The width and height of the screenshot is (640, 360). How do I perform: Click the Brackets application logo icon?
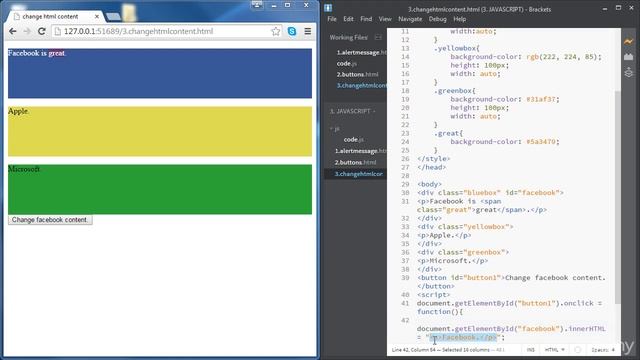pos(328,8)
